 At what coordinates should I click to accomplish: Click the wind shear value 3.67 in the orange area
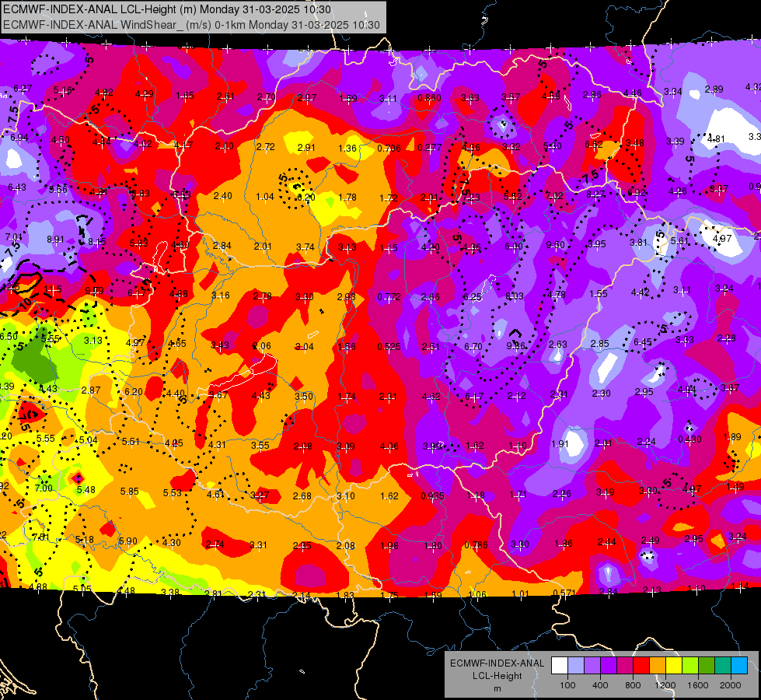(x=218, y=395)
